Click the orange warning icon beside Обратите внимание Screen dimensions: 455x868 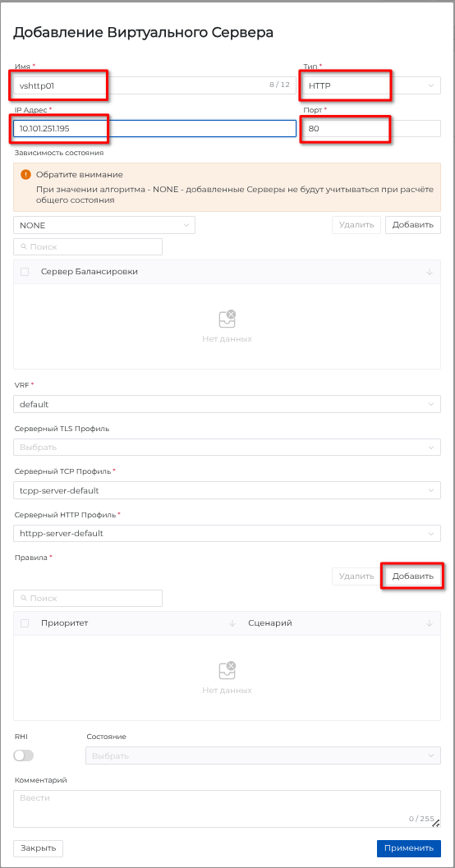tap(25, 174)
